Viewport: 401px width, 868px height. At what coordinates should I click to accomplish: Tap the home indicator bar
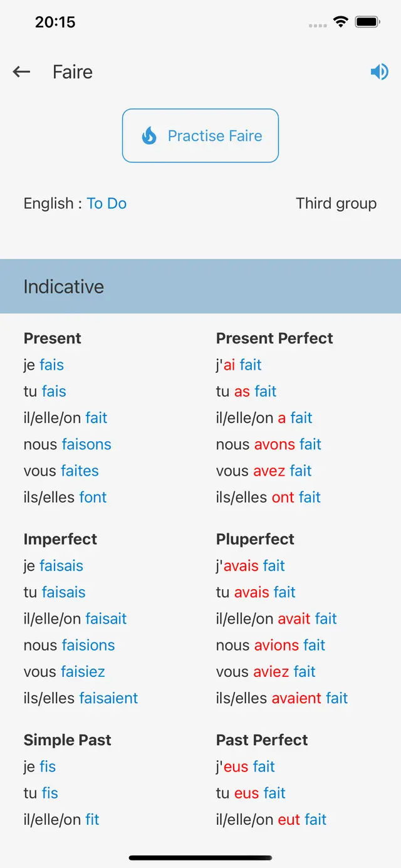click(200, 857)
